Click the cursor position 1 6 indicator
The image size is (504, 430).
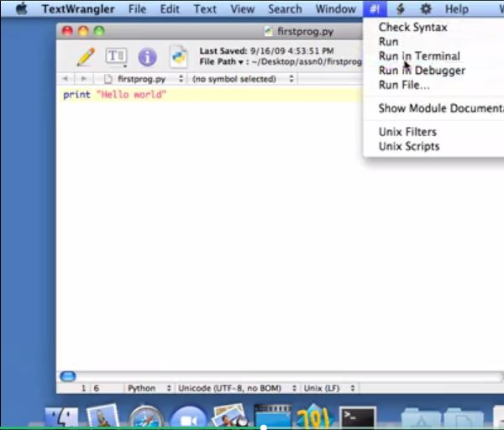[x=90, y=388]
